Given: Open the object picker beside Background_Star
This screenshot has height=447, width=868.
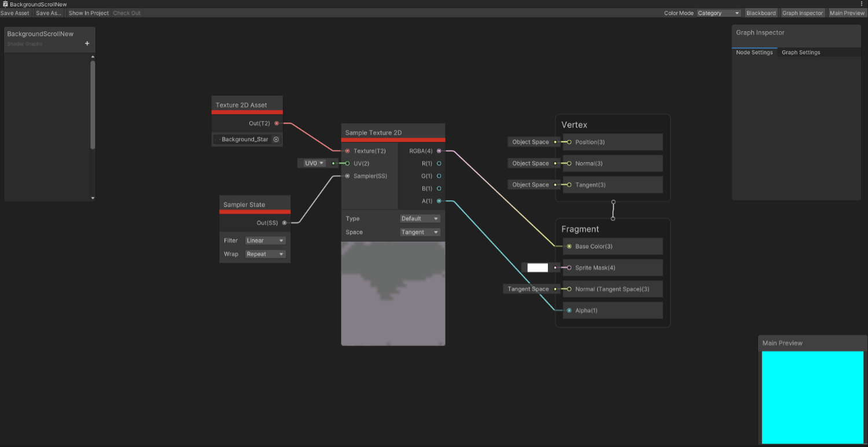Looking at the screenshot, I should pos(276,139).
